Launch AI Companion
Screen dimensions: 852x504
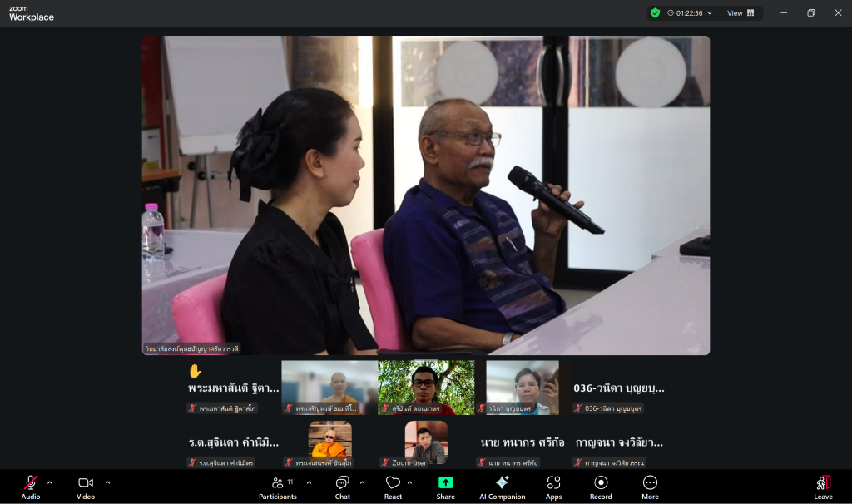(502, 487)
